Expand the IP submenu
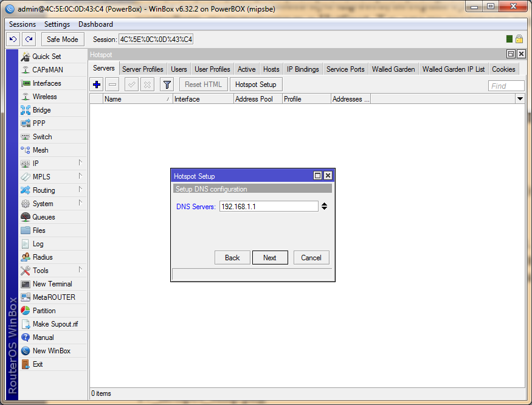Viewport: 532px width, 405px height. pyautogui.click(x=36, y=164)
